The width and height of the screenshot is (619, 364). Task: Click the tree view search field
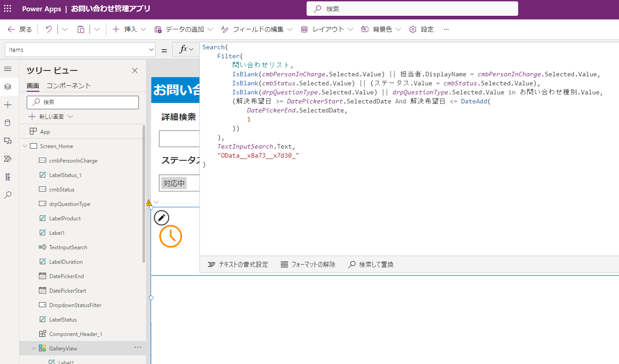coord(83,103)
